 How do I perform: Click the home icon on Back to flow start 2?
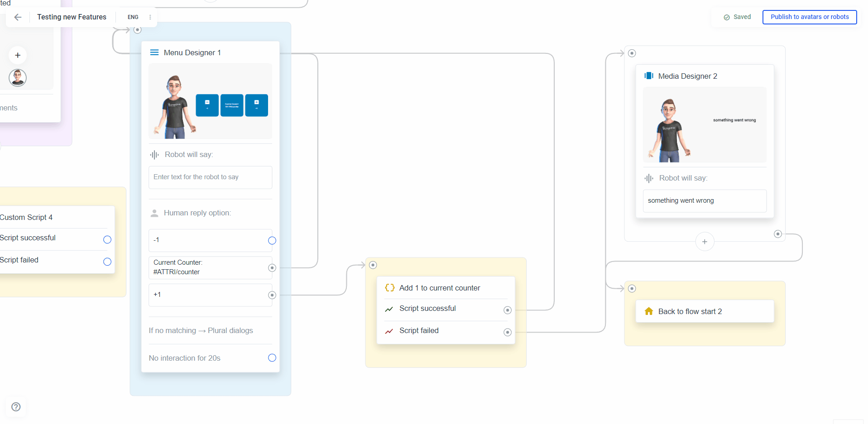click(649, 311)
